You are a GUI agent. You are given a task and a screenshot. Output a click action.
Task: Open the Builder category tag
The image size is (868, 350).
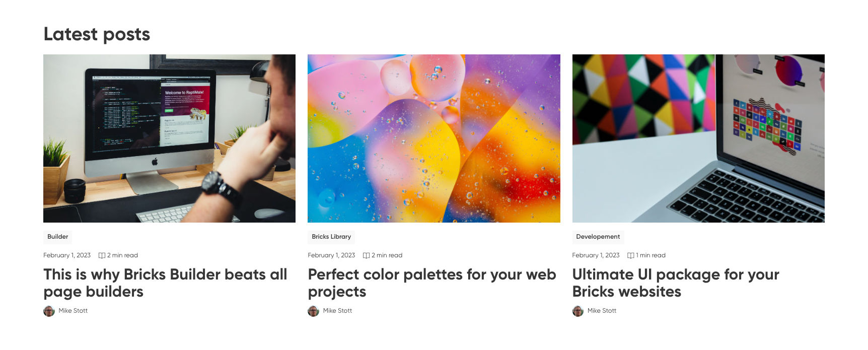click(x=57, y=237)
